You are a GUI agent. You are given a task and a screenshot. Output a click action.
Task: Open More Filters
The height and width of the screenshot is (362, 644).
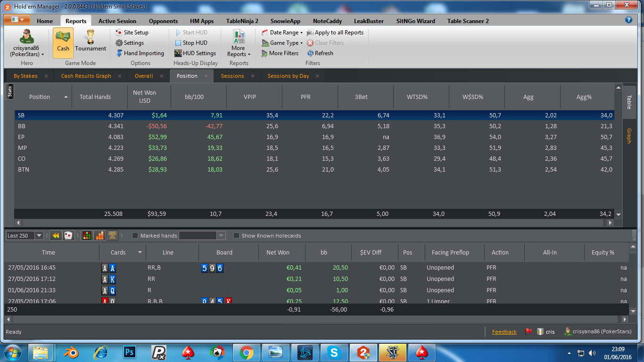click(x=280, y=53)
